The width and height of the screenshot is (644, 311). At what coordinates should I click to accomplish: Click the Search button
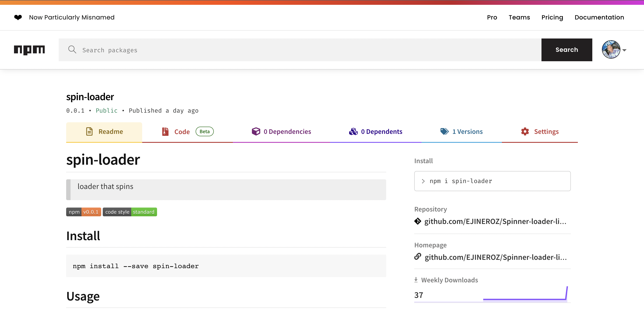pyautogui.click(x=566, y=50)
